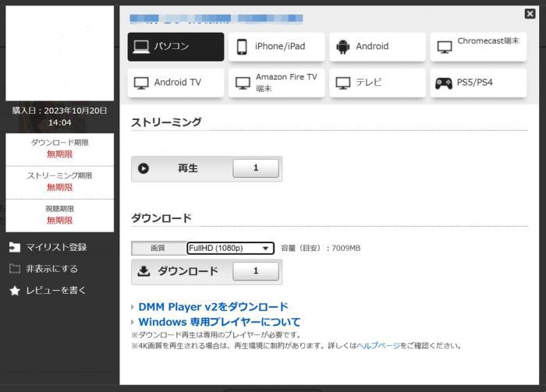The width and height of the screenshot is (546, 392).
Task: Open Windows 専用プレイヤーについて link
Action: point(219,322)
